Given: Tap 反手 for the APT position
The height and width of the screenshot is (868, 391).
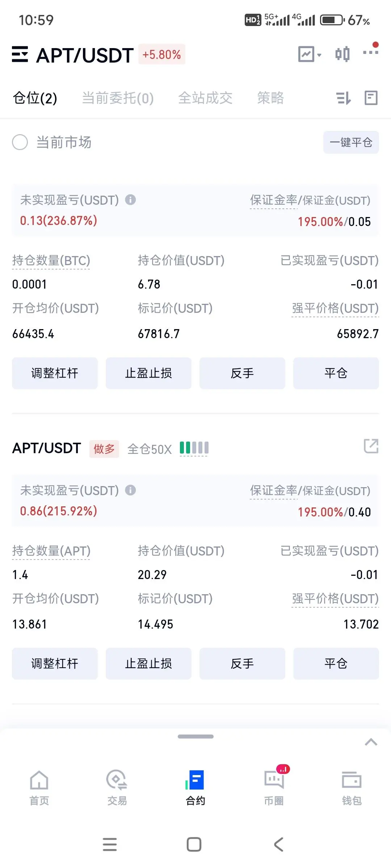Looking at the screenshot, I should tap(242, 664).
